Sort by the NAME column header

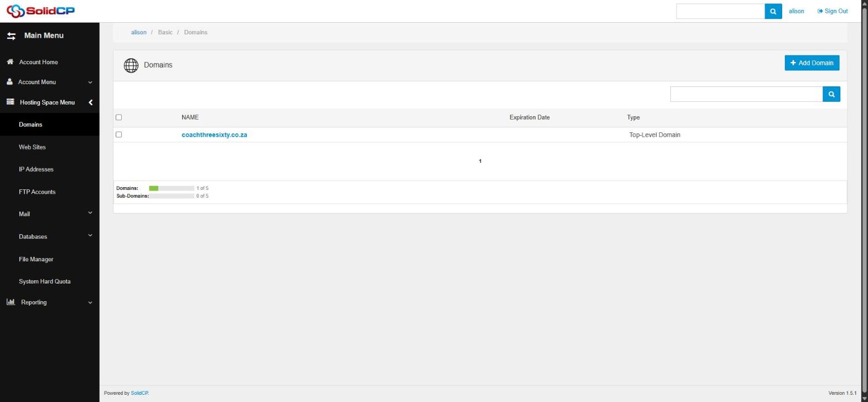pyautogui.click(x=190, y=117)
